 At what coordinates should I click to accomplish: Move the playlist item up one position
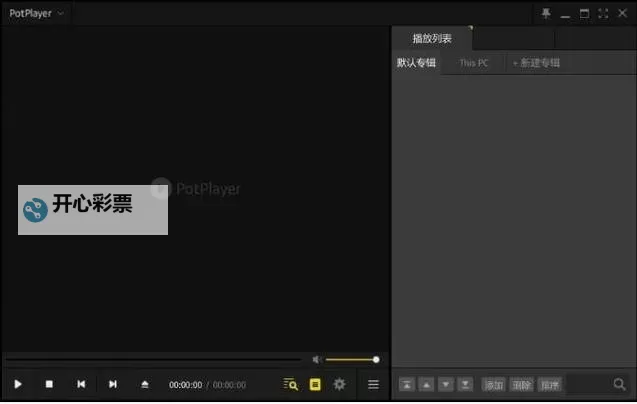pos(426,384)
